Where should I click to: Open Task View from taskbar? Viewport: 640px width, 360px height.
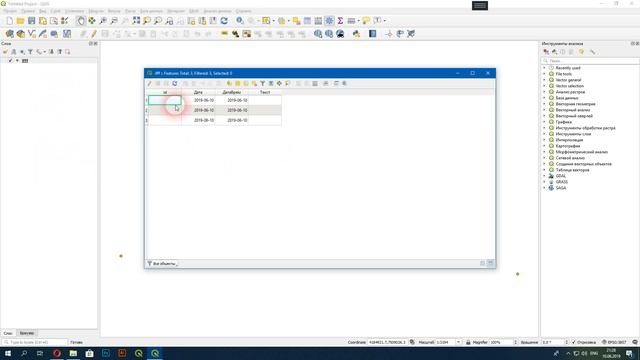pos(40,353)
